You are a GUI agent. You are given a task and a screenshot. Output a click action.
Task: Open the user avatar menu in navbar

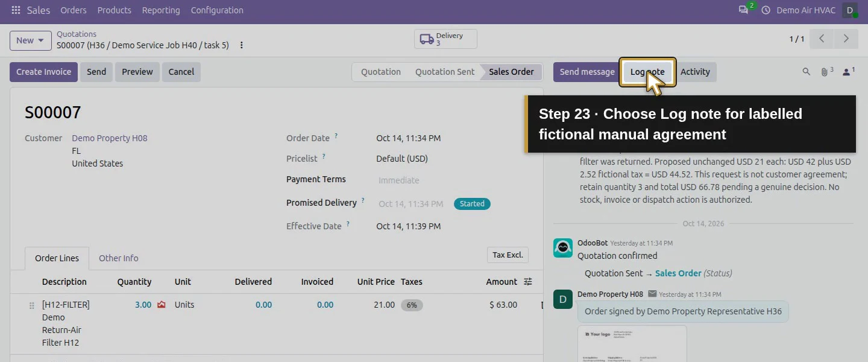coord(850,10)
